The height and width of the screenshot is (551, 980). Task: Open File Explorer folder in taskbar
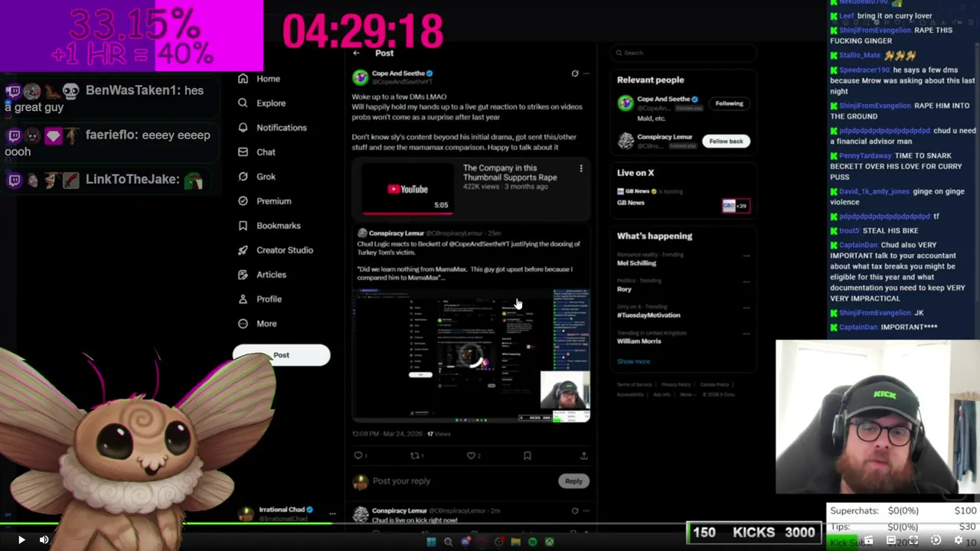coord(515,542)
